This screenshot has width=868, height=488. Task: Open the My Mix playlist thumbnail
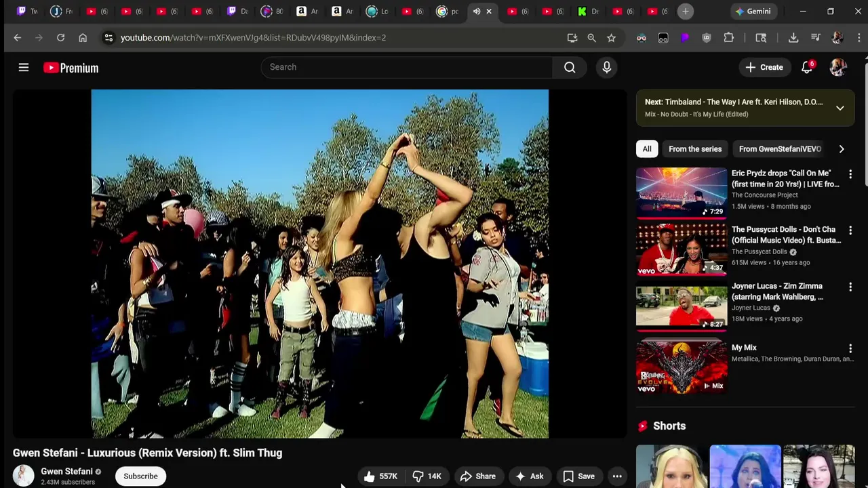682,367
